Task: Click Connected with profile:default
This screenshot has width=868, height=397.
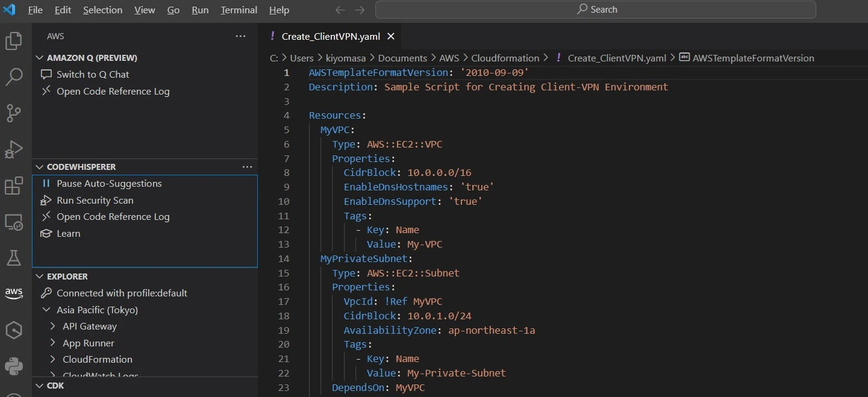Action: (x=122, y=293)
